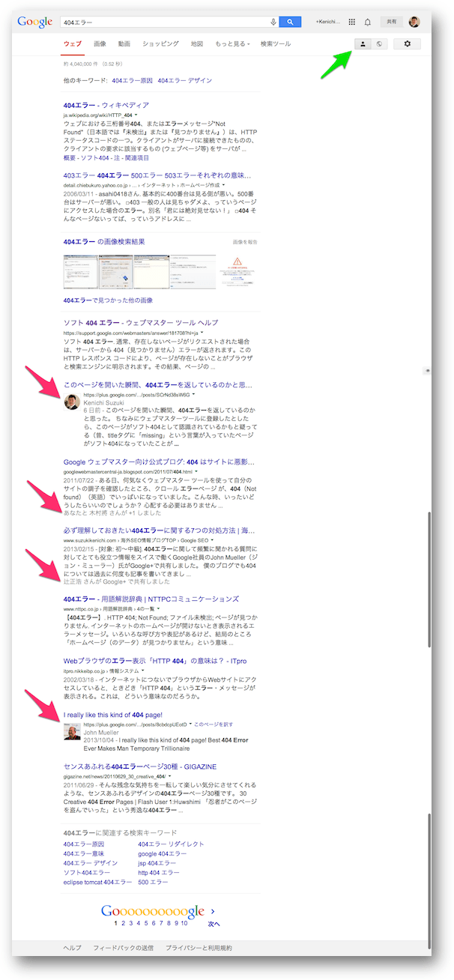
Task: Open このページを開いた瞬間 Google+ post result
Action: [158, 384]
